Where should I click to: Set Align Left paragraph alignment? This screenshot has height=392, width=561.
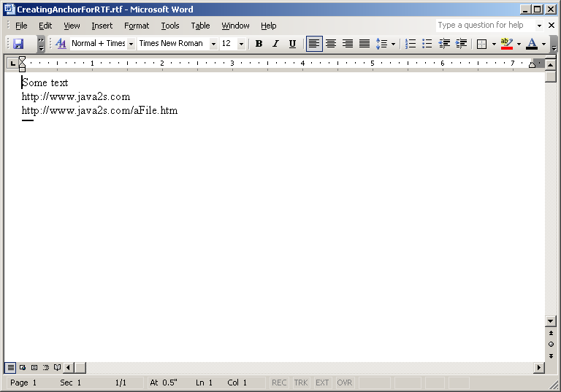314,44
